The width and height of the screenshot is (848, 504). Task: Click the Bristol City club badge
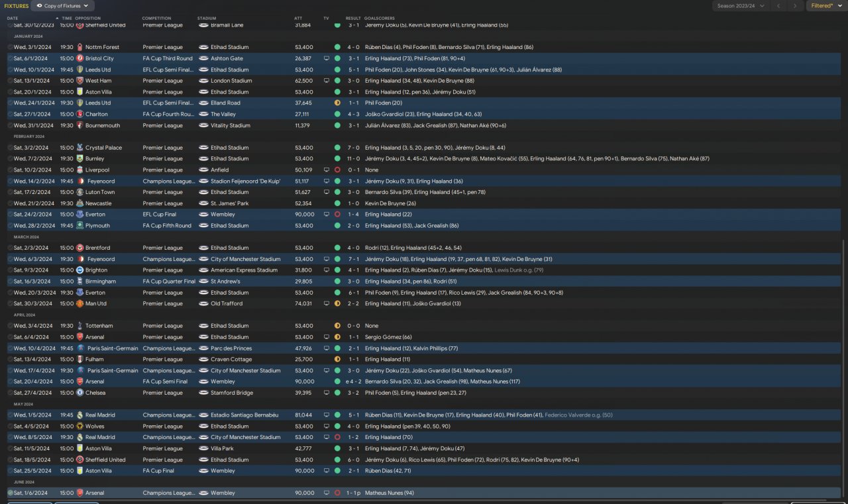pos(80,58)
